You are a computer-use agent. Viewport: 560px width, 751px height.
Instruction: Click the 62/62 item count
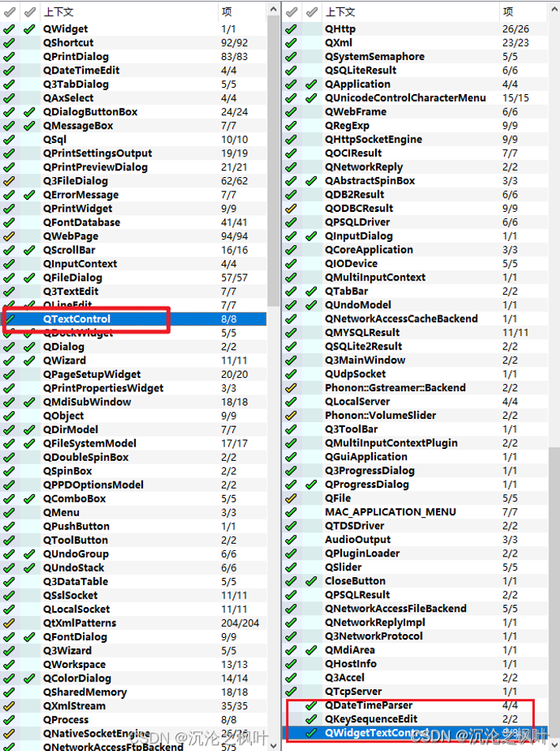point(234,181)
